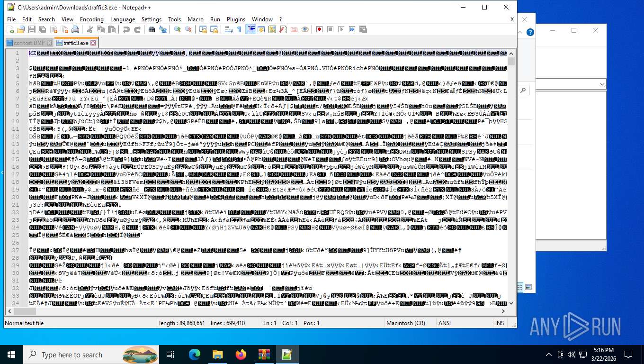Click the horizontal scrollbar thumb in editor

tap(25, 311)
